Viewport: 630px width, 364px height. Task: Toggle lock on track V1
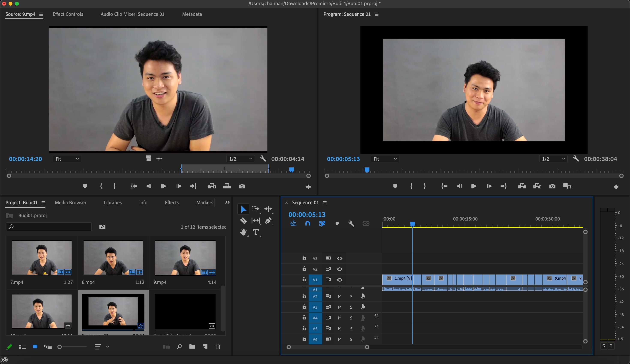pos(304,279)
